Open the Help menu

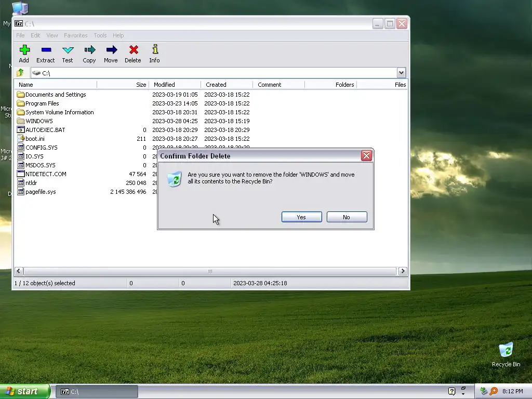118,35
